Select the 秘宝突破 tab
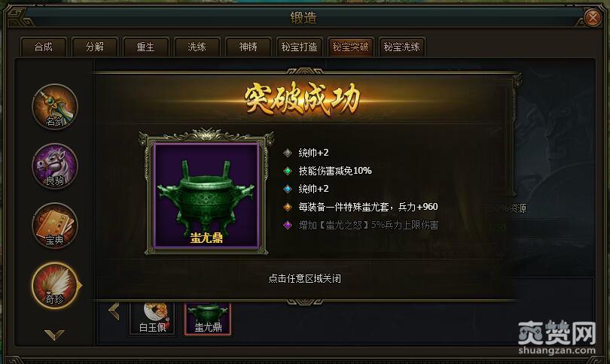Screen dimensions: 610x364 [x=350, y=47]
